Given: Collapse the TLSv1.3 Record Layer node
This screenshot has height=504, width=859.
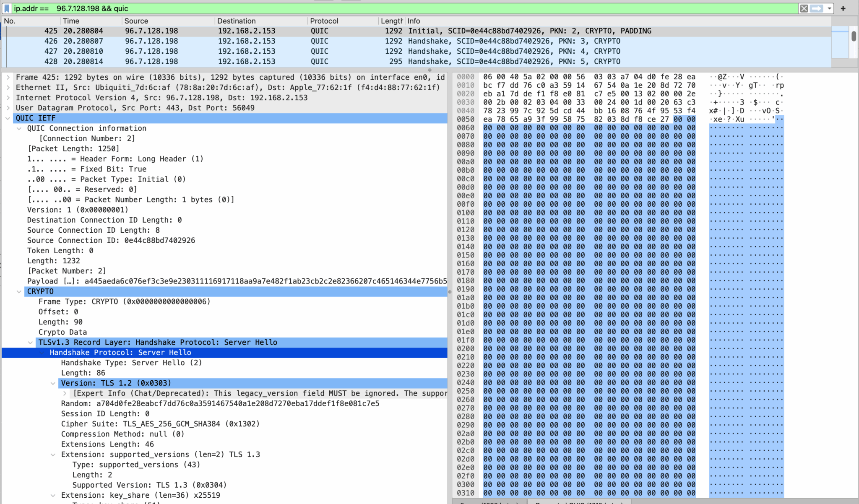Looking at the screenshot, I should click(30, 343).
